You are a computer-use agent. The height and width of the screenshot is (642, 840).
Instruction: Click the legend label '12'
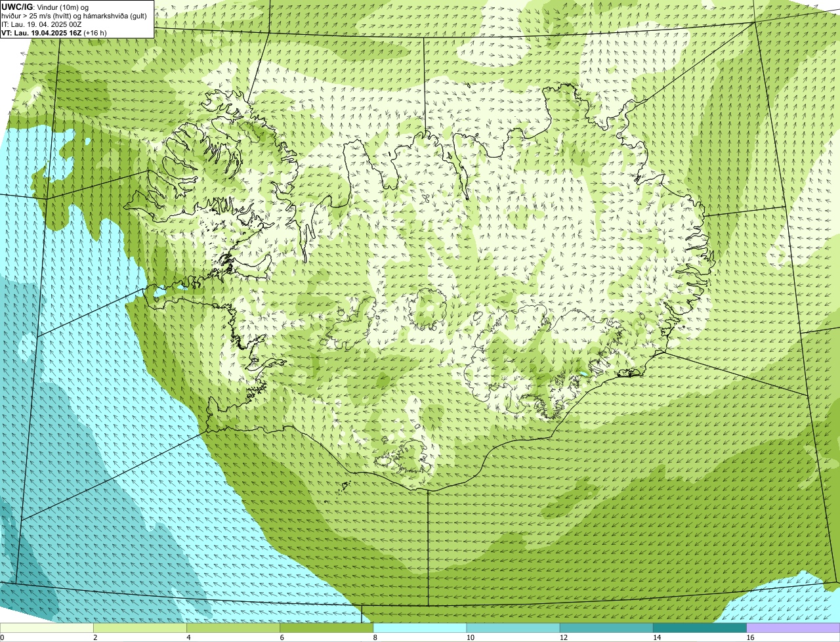point(562,637)
